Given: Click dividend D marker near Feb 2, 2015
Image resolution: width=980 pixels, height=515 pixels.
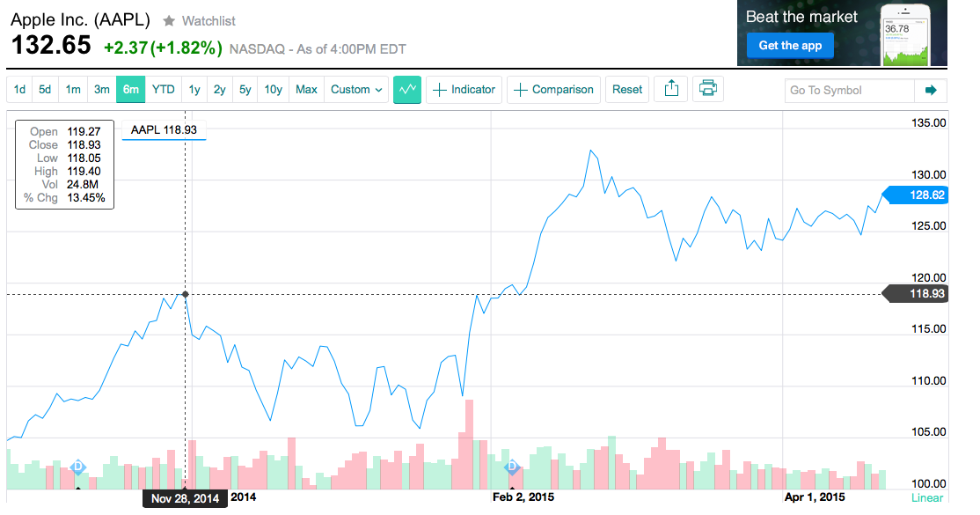Looking at the screenshot, I should (512, 467).
